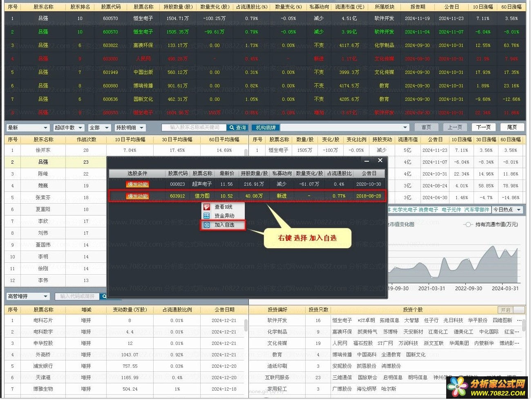
Task: Open the 超级牛散 dropdown
Action: tap(68, 128)
